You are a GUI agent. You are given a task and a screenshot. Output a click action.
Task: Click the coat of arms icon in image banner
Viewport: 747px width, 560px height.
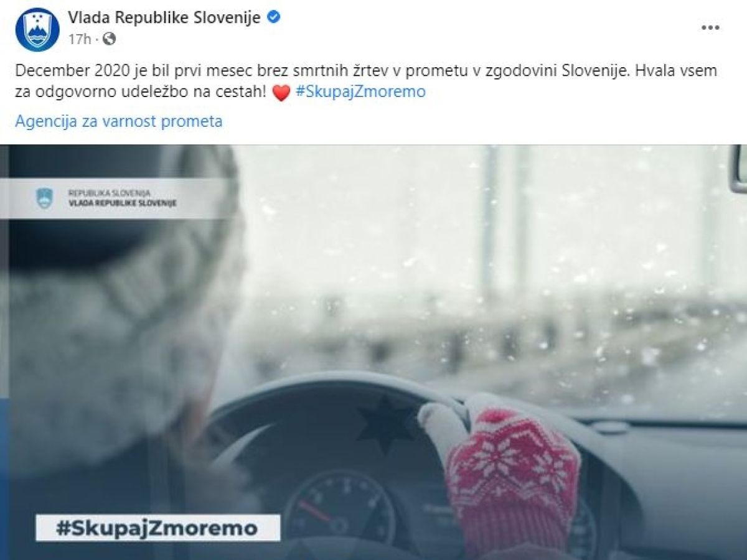point(45,198)
